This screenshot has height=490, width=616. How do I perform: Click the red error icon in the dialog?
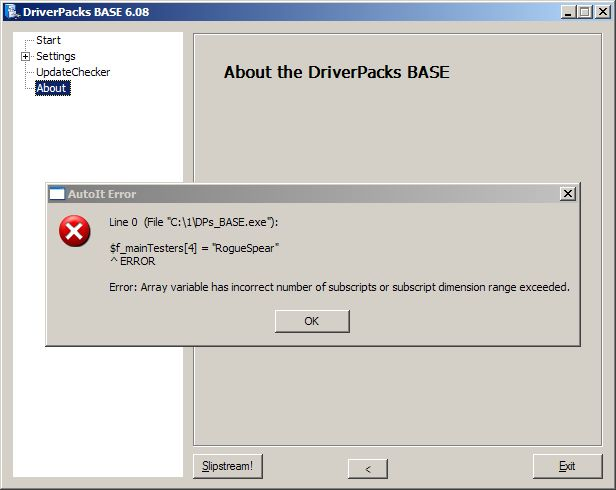[x=73, y=233]
